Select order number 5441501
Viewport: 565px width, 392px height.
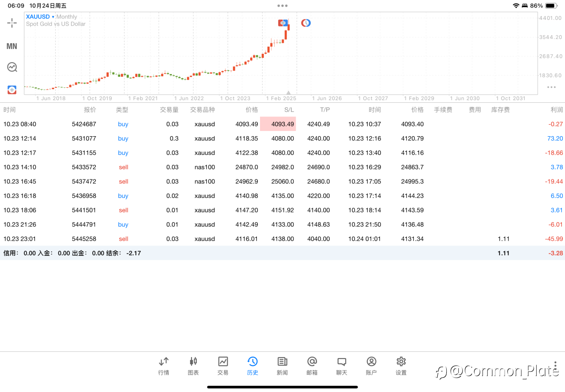tap(84, 210)
